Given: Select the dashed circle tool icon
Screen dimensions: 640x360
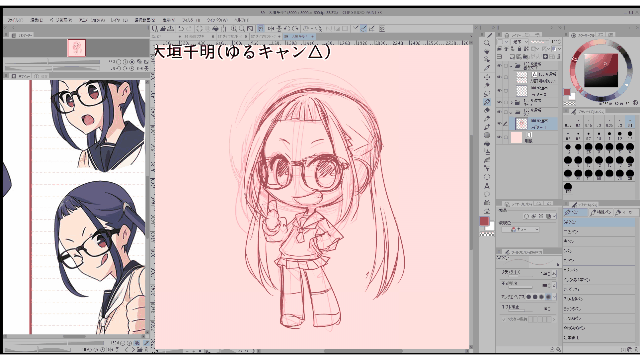Looking at the screenshot, I should [x=487, y=177].
